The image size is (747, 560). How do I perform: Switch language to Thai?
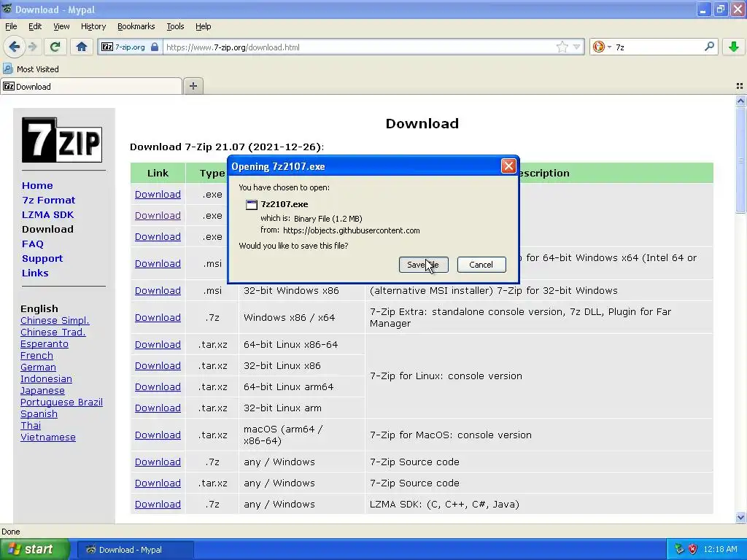point(31,425)
